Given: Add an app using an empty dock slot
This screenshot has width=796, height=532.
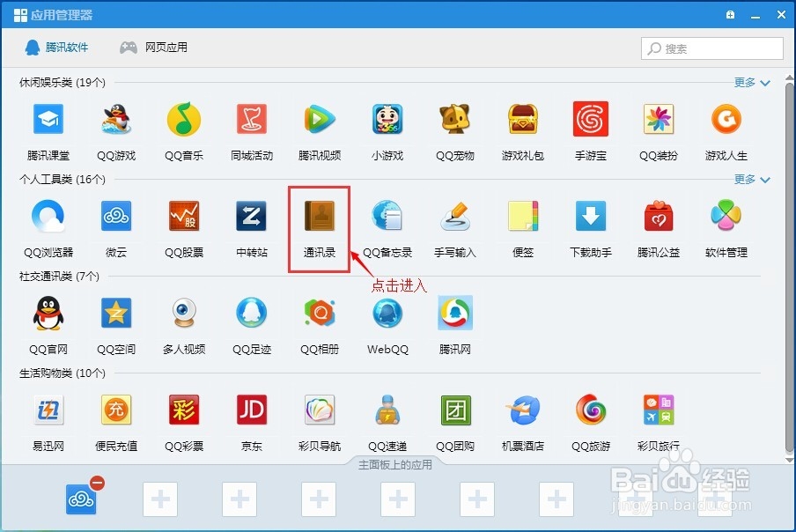Looking at the screenshot, I should point(159,499).
